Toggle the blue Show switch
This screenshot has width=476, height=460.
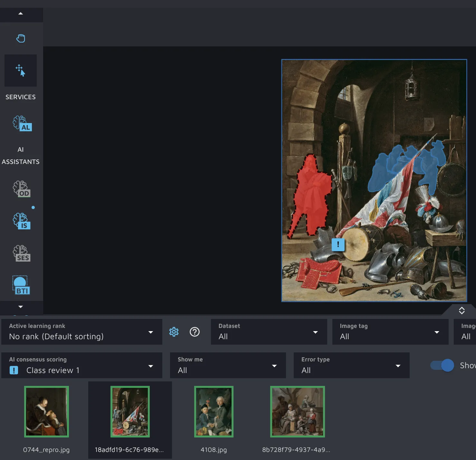pos(443,365)
